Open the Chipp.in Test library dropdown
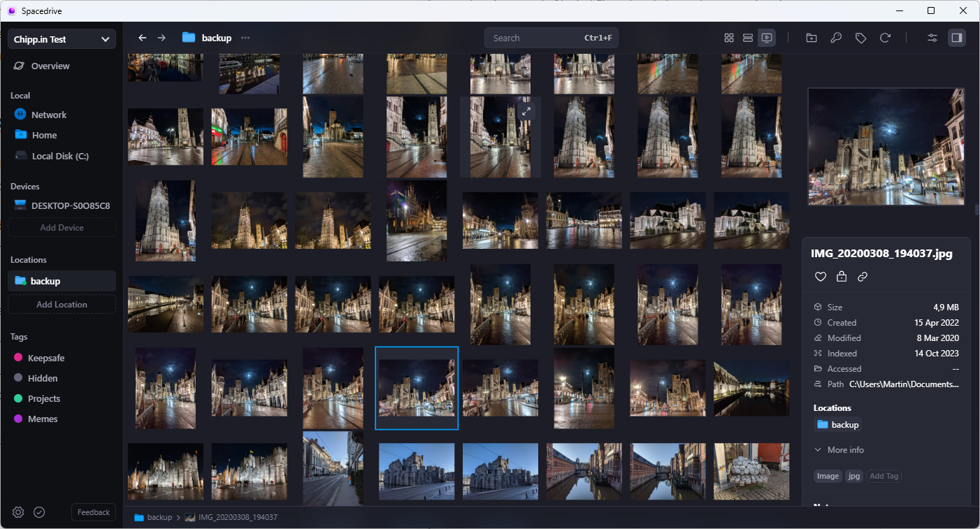The image size is (980, 529). click(62, 39)
